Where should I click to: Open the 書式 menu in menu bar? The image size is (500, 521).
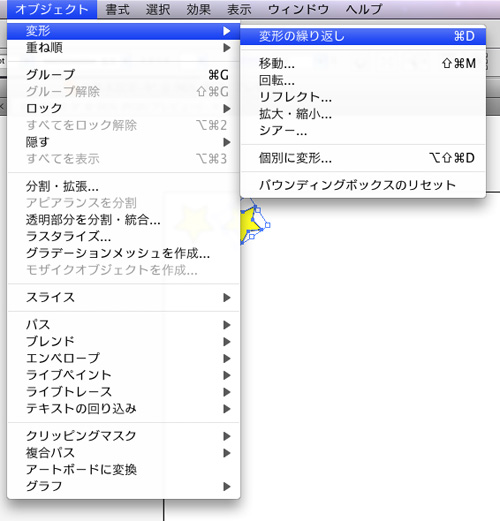click(117, 9)
